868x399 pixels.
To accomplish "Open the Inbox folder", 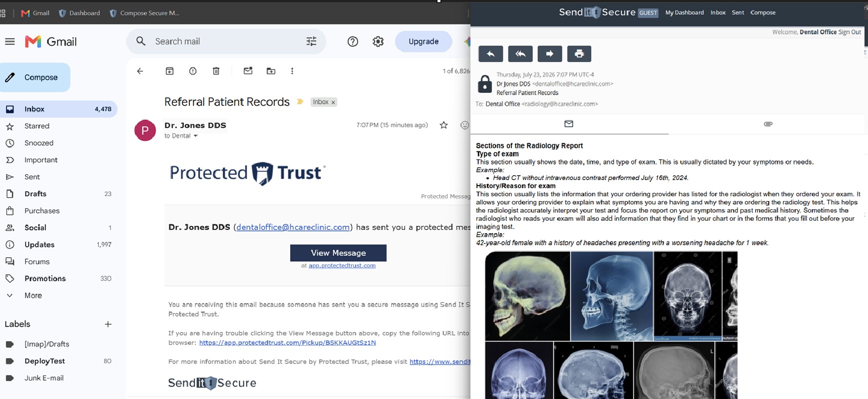I will (x=58, y=109).
